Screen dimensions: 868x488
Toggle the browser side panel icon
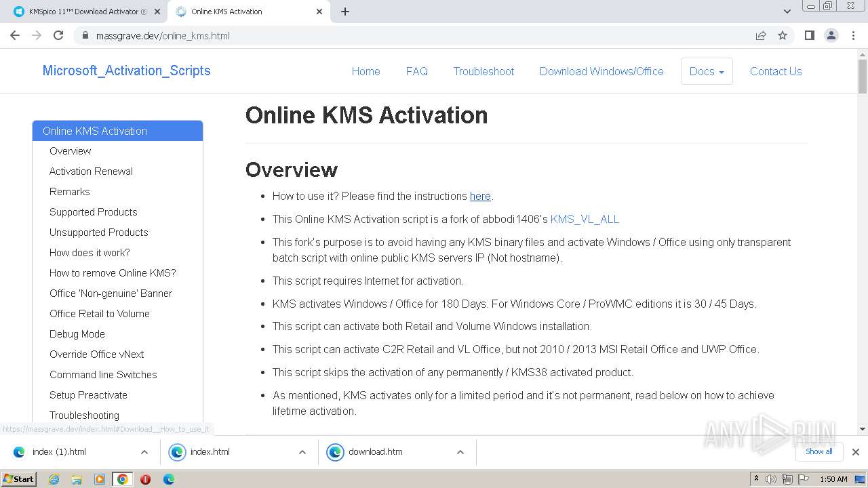click(x=809, y=35)
